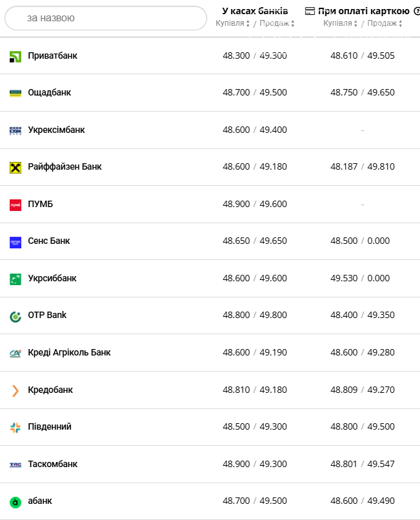
Task: Focus the за назвою search field
Action: pos(106,18)
